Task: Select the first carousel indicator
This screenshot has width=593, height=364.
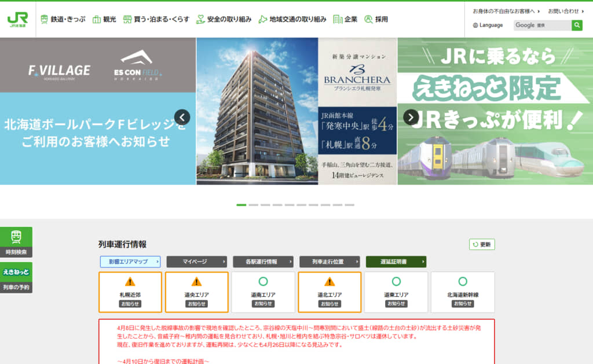Action: pyautogui.click(x=241, y=205)
